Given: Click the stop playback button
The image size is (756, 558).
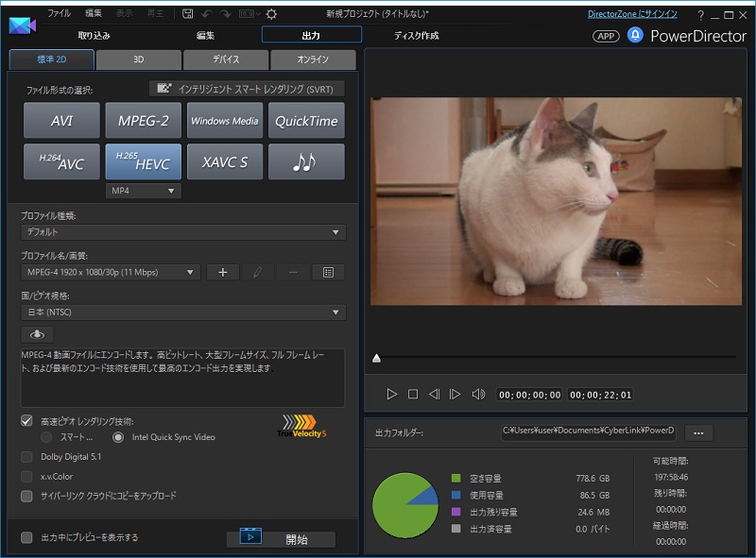Looking at the screenshot, I should (x=413, y=394).
